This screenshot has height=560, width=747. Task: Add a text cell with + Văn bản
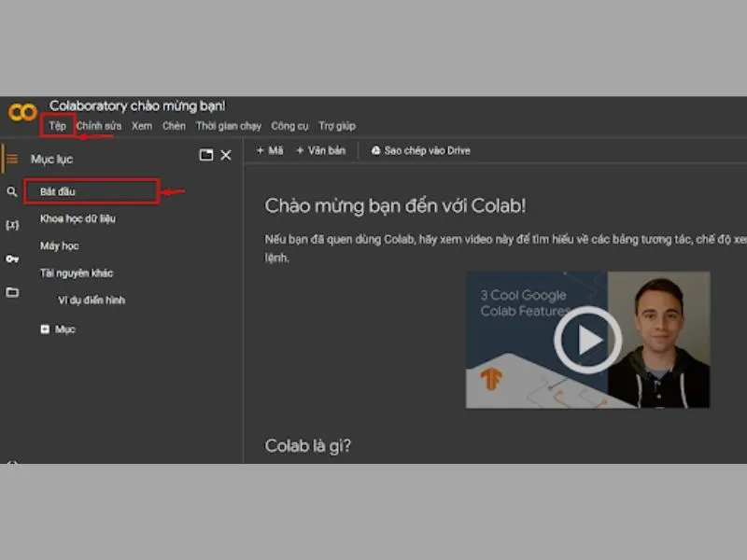pyautogui.click(x=321, y=150)
